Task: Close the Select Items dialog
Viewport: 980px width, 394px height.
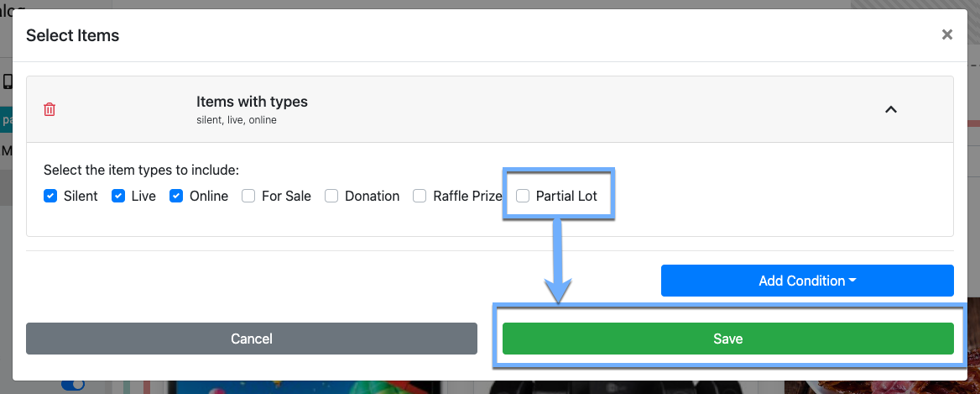Action: [x=947, y=34]
